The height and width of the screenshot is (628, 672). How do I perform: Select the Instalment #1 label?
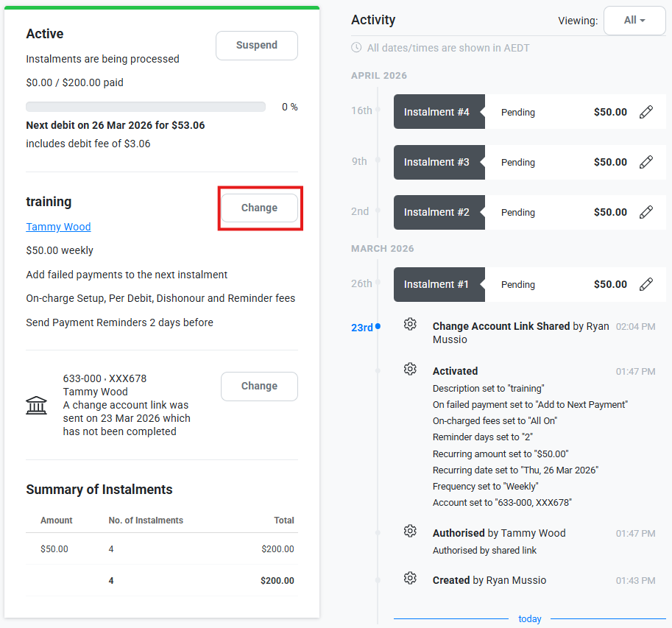436,284
